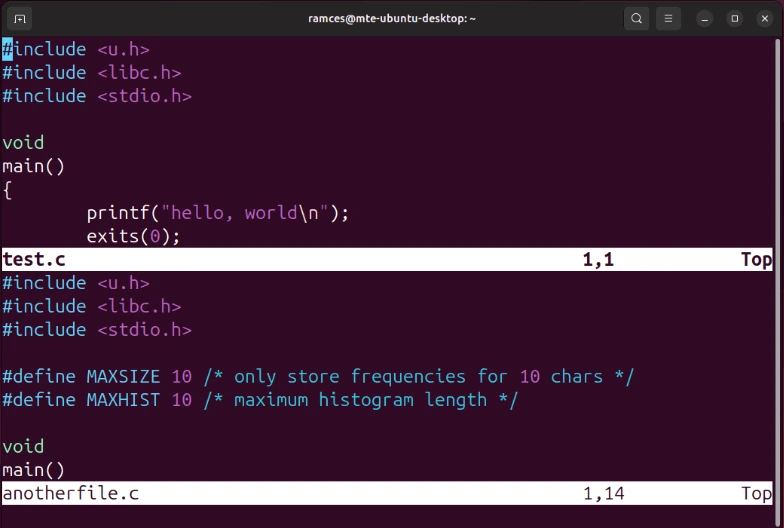Minimize the terminal window

pos(704,19)
